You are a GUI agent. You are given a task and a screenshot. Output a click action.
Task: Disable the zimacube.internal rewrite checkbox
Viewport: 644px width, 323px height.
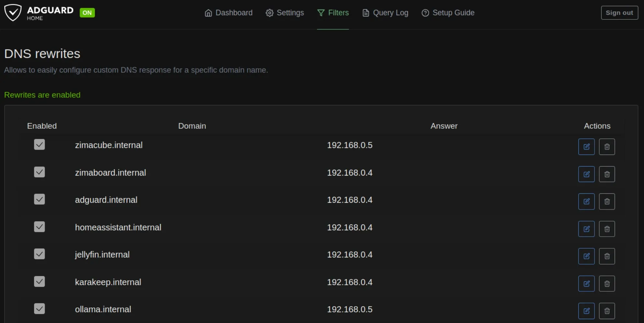click(x=39, y=145)
